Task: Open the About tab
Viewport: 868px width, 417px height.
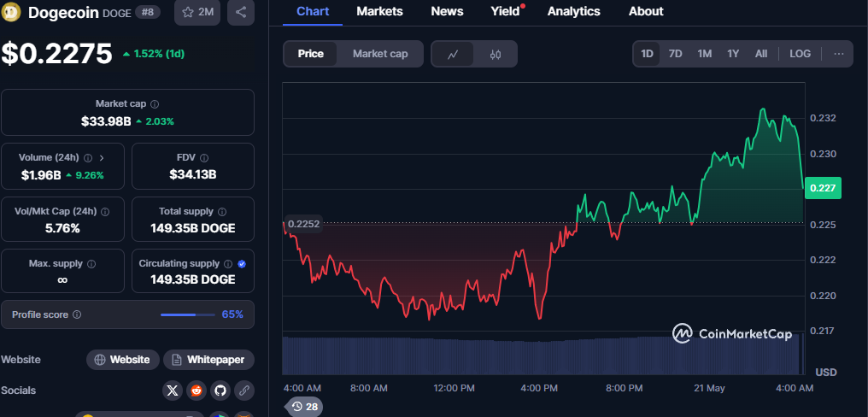Action: 646,11
